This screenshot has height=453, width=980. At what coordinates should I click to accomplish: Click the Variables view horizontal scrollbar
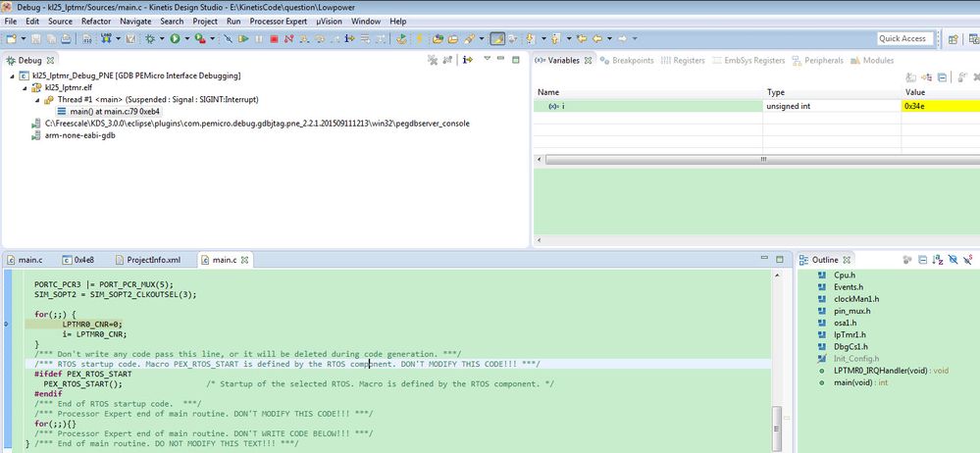762,159
